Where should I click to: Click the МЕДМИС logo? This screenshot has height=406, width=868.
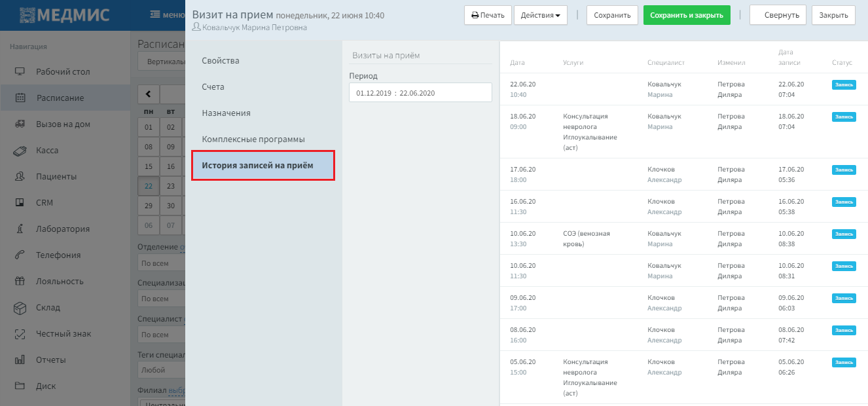tap(64, 14)
